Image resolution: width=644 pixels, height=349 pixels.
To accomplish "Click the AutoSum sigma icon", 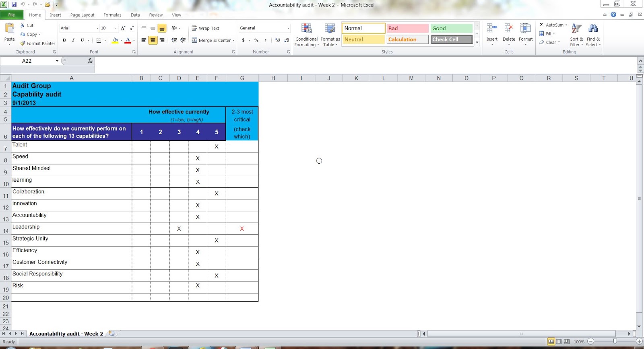I will (541, 25).
